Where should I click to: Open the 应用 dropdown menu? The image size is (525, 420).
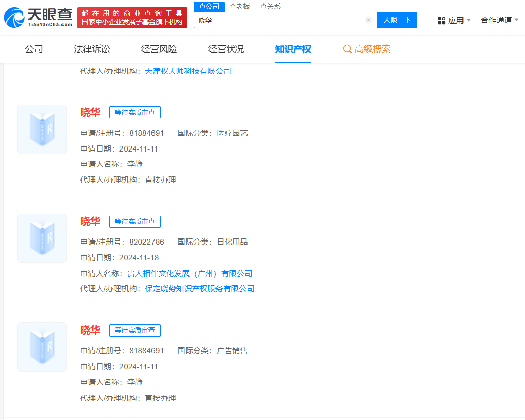[x=454, y=20]
